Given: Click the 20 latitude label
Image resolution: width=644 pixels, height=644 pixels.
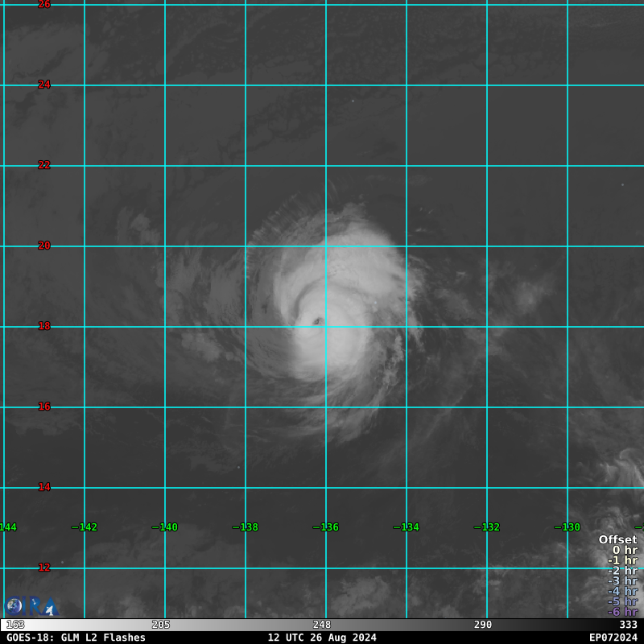Looking at the screenshot, I should pos(44,246).
